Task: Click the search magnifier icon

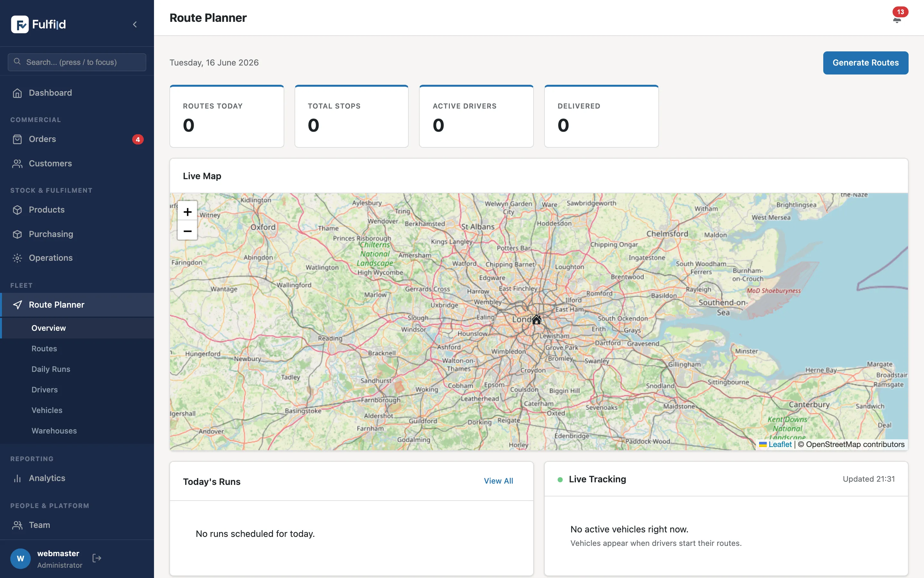Action: 17,62
